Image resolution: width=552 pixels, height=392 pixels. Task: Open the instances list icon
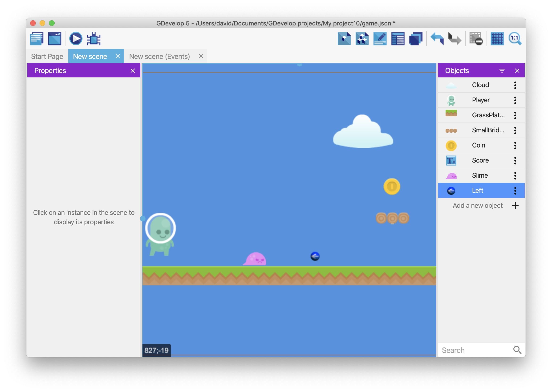pos(398,39)
